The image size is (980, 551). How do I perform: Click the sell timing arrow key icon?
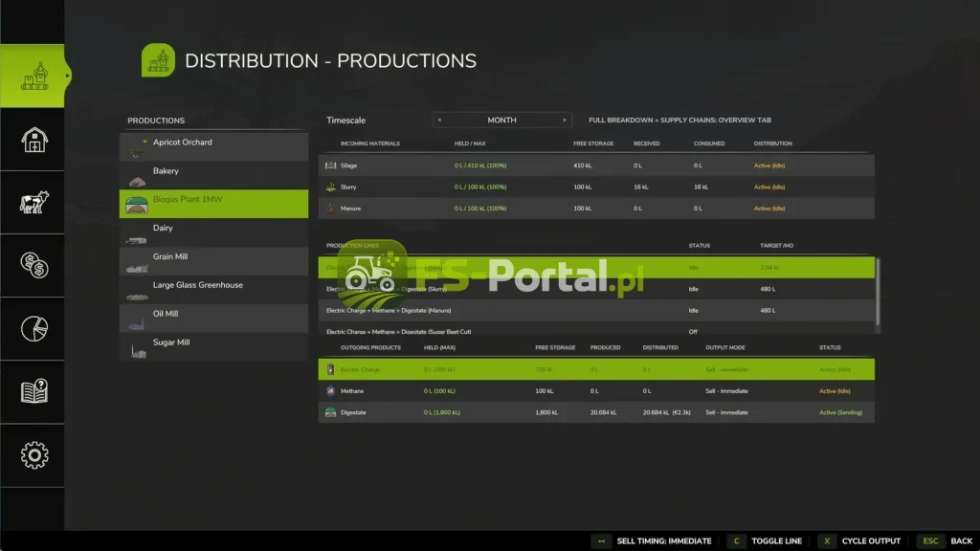(x=601, y=541)
